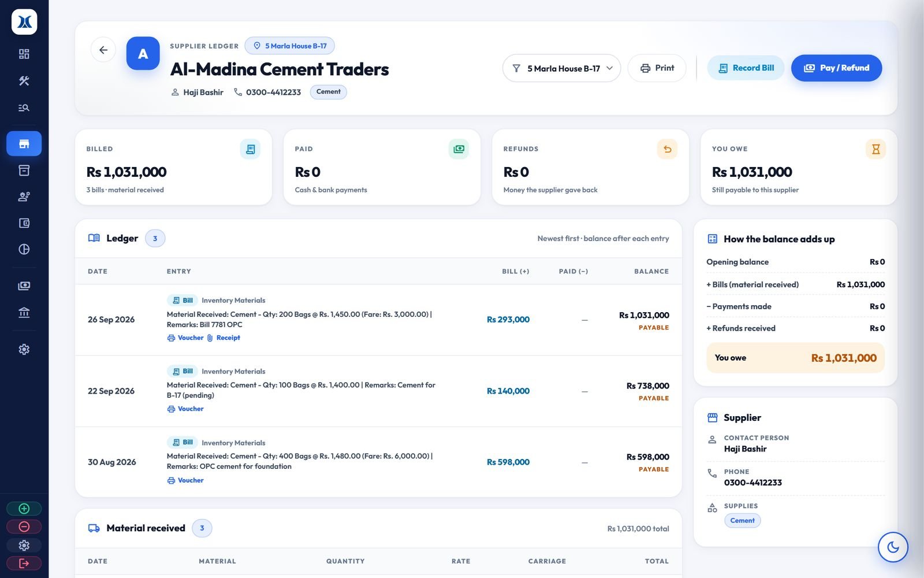The image size is (924, 578).
Task: Open Voucher link for the 26 Sep 2026 bill
Action: pos(185,338)
